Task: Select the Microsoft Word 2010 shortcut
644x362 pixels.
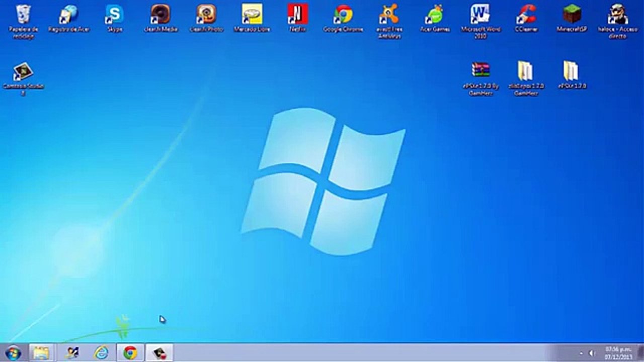Action: point(480,21)
